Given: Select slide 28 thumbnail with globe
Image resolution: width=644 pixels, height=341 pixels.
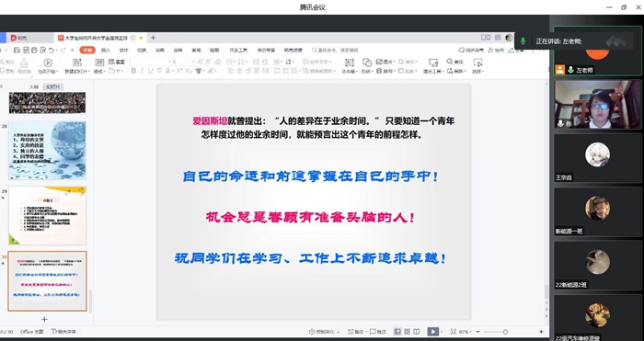Looking at the screenshot, I should [47, 150].
